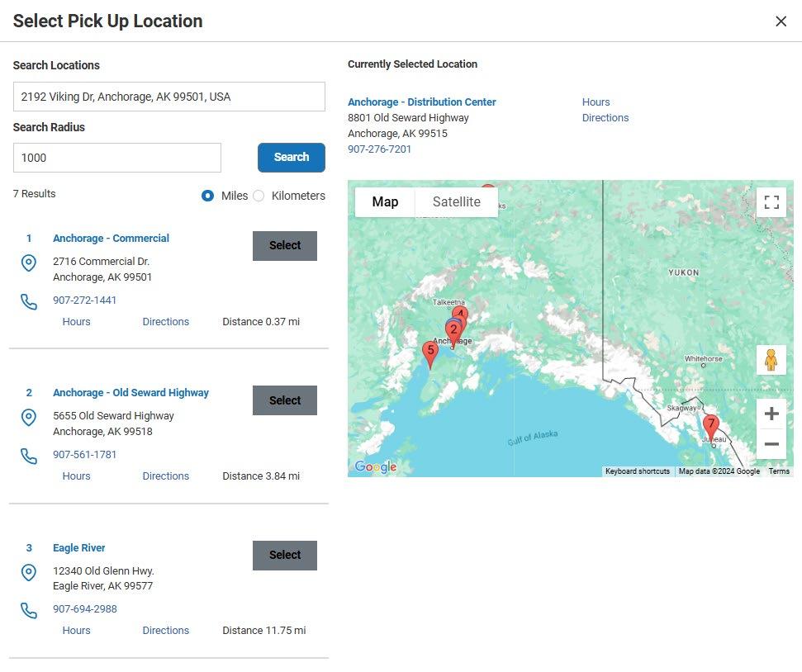Close the Select Pick Up Location dialog
The width and height of the screenshot is (802, 672).
coord(781,21)
